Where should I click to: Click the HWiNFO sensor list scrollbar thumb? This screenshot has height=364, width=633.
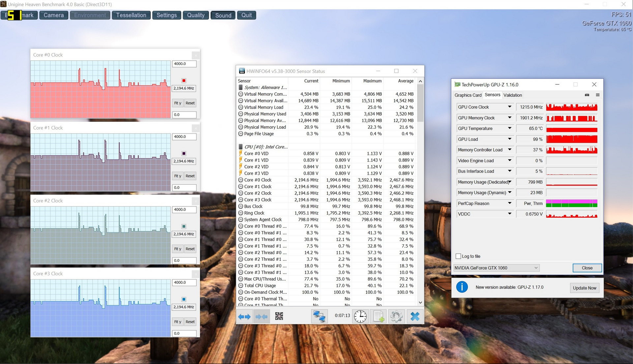tap(420, 103)
